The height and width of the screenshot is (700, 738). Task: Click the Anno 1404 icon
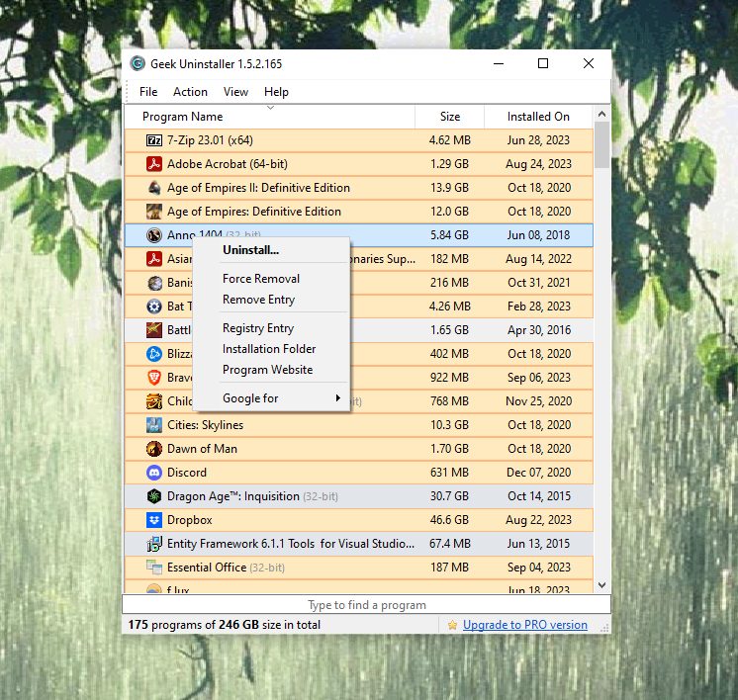click(154, 234)
